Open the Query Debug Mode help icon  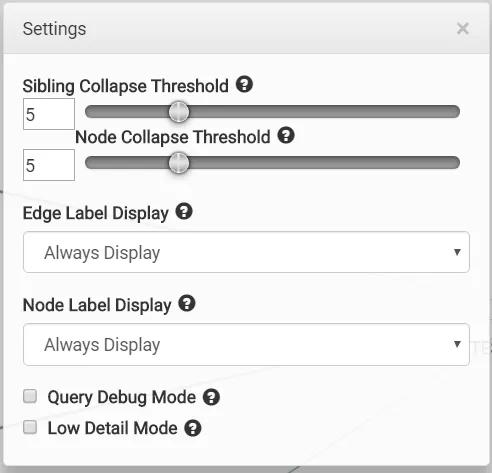(x=211, y=397)
